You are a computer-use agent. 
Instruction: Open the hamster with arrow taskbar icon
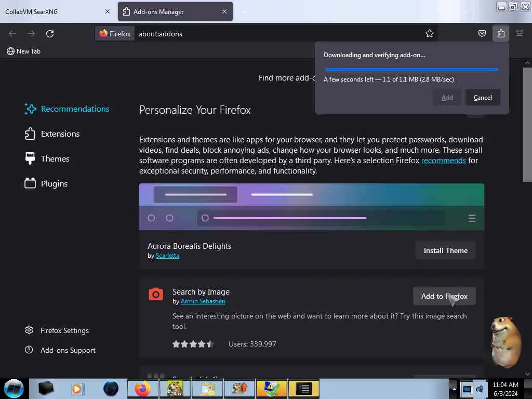tap(240, 389)
